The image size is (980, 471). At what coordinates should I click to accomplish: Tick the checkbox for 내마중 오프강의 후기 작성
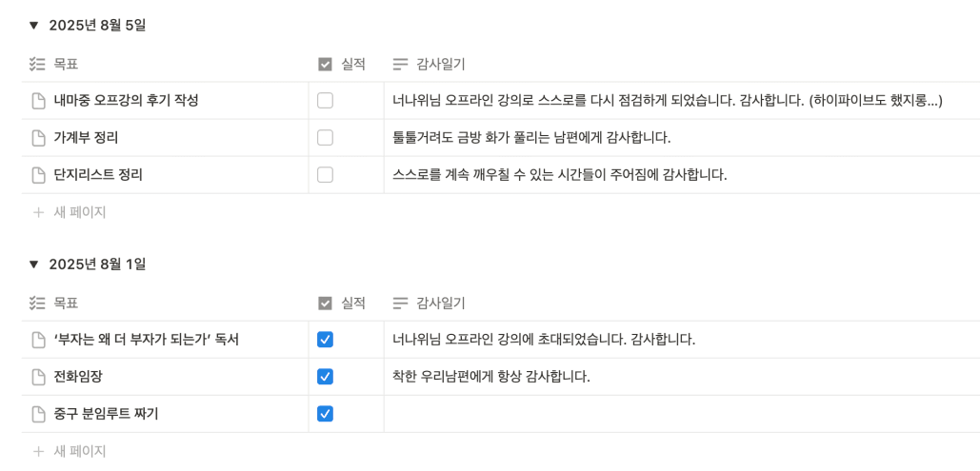325,100
